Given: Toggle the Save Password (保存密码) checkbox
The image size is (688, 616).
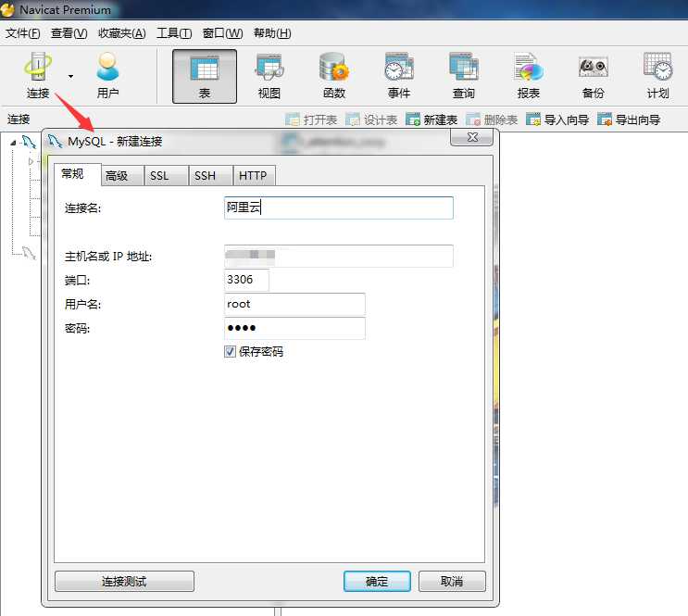Looking at the screenshot, I should click(230, 352).
